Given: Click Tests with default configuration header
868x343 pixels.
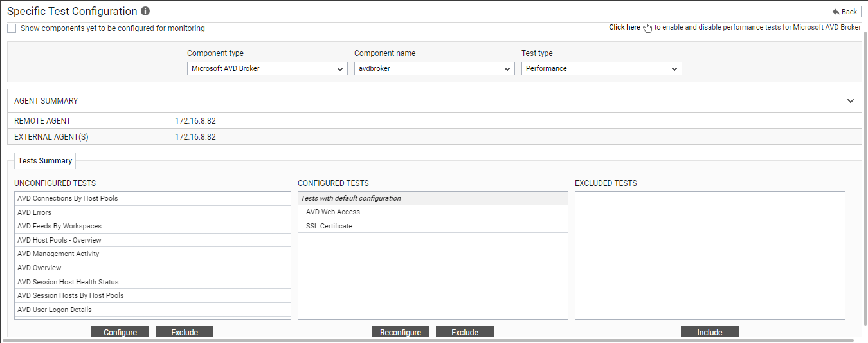Looking at the screenshot, I should [x=433, y=198].
